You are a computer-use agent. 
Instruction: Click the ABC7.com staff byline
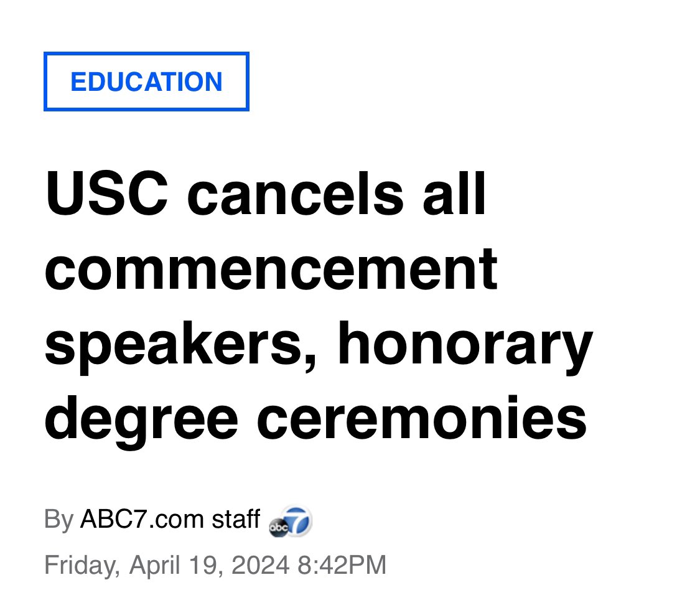(x=170, y=519)
